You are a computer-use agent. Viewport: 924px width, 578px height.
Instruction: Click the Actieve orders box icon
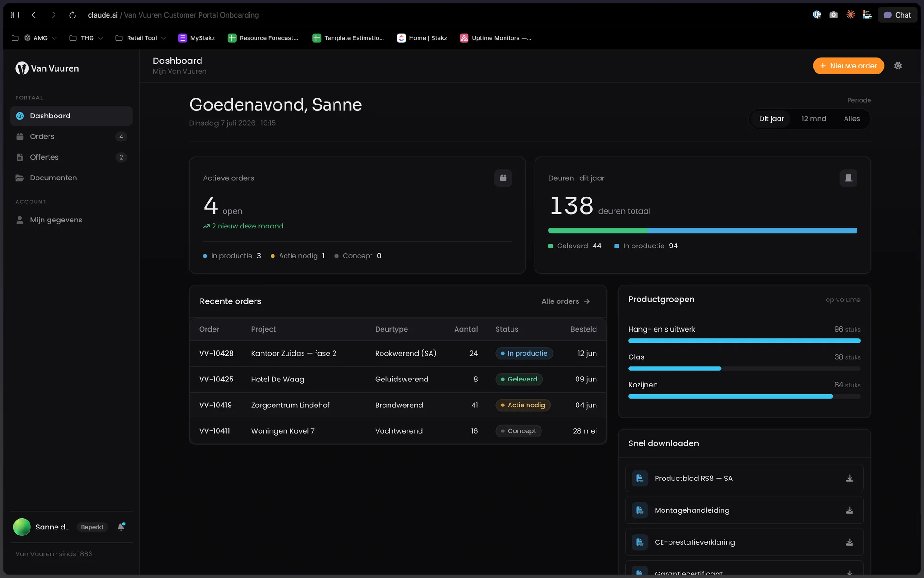[x=503, y=178]
